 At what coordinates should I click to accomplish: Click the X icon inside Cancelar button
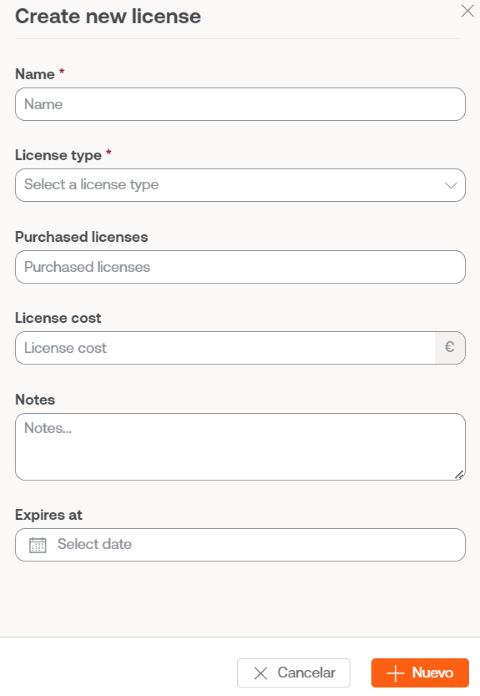coord(261,673)
